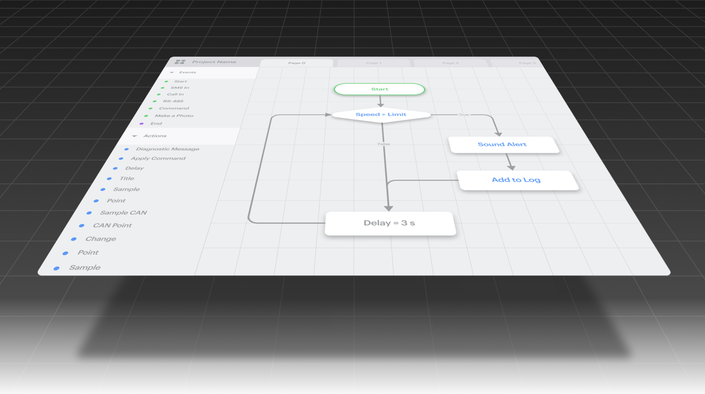This screenshot has width=705, height=394.
Task: Switch to the Page 0 tab
Action: pos(297,63)
